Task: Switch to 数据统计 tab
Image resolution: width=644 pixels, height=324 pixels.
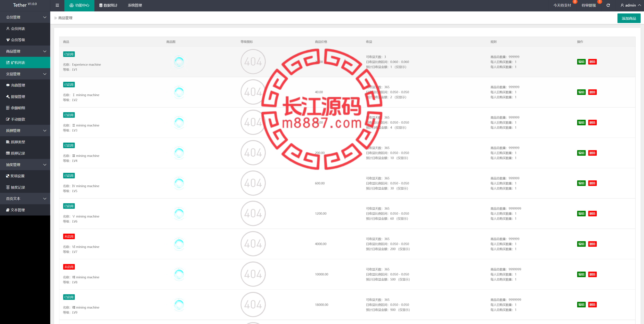Action: [x=108, y=6]
